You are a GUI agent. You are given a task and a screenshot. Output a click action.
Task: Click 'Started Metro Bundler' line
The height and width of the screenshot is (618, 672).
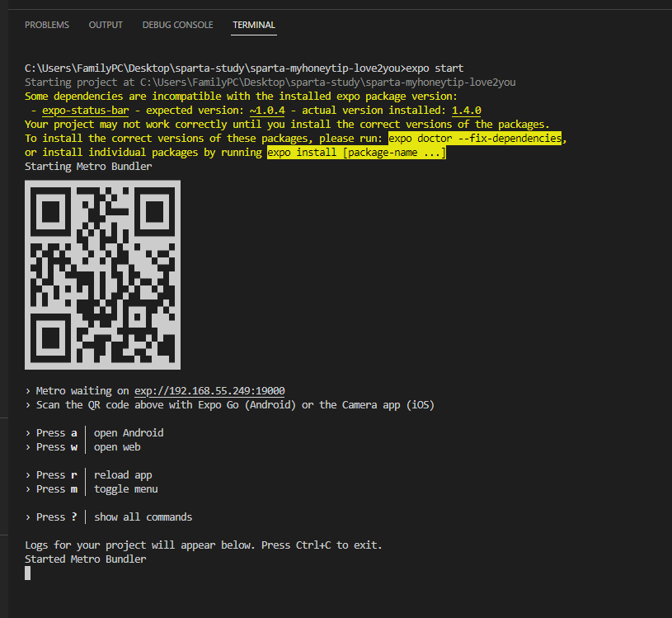point(85,559)
